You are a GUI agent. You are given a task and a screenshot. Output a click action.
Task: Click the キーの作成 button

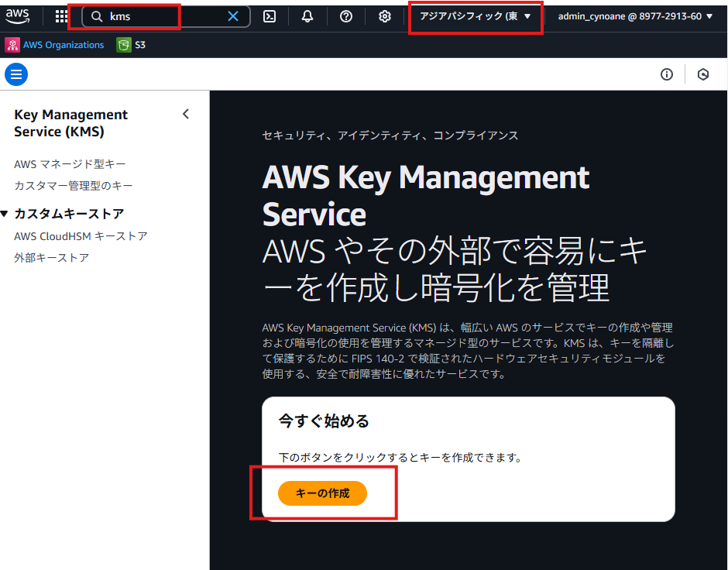(x=322, y=493)
